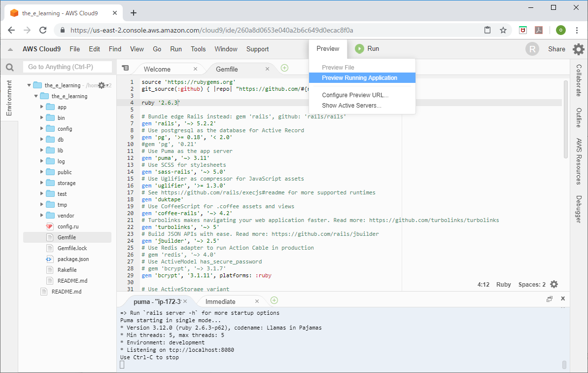Viewport: 588px width, 373px height.
Task: Expand the vendor folder
Action: pos(41,216)
